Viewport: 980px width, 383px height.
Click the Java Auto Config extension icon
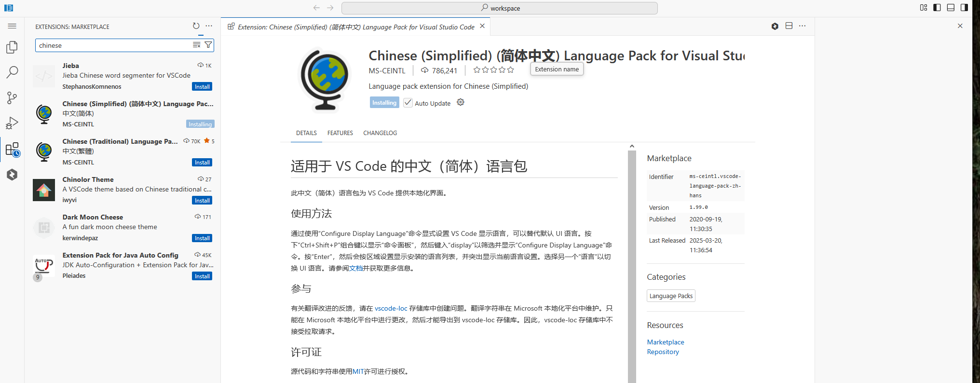click(44, 266)
